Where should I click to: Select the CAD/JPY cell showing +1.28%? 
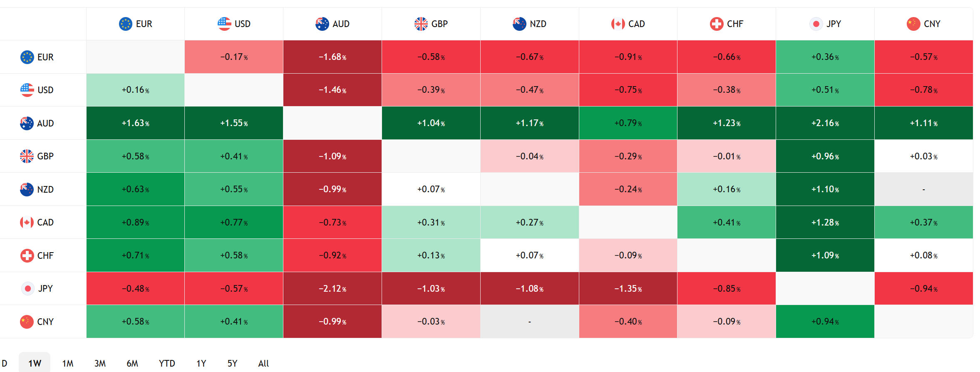[x=825, y=222]
